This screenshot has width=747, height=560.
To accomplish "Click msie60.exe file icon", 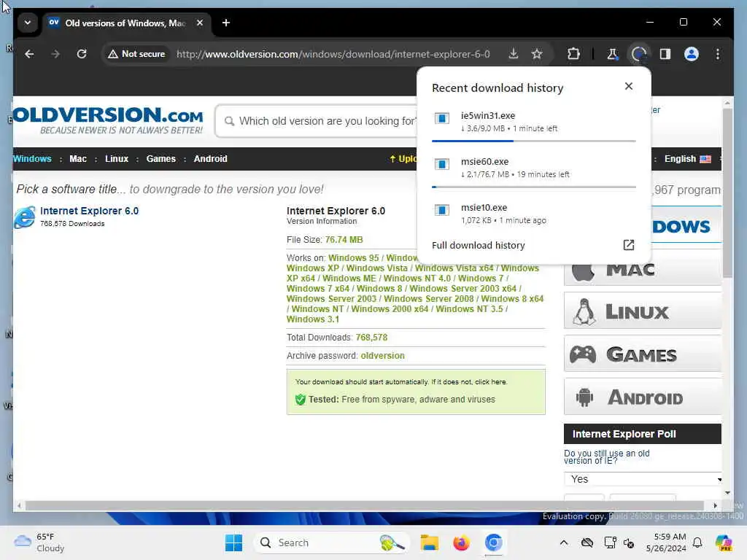I will click(441, 164).
